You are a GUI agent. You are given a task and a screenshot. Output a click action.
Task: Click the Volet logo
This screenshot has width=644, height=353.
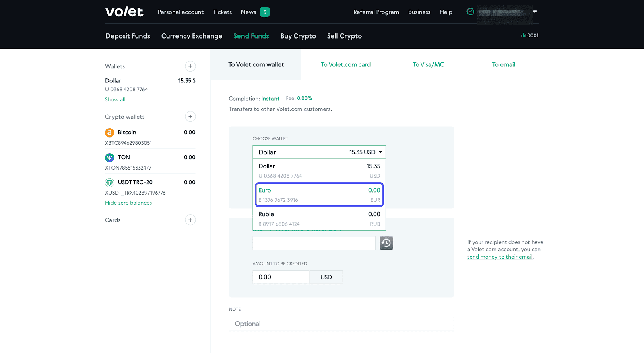coord(124,12)
